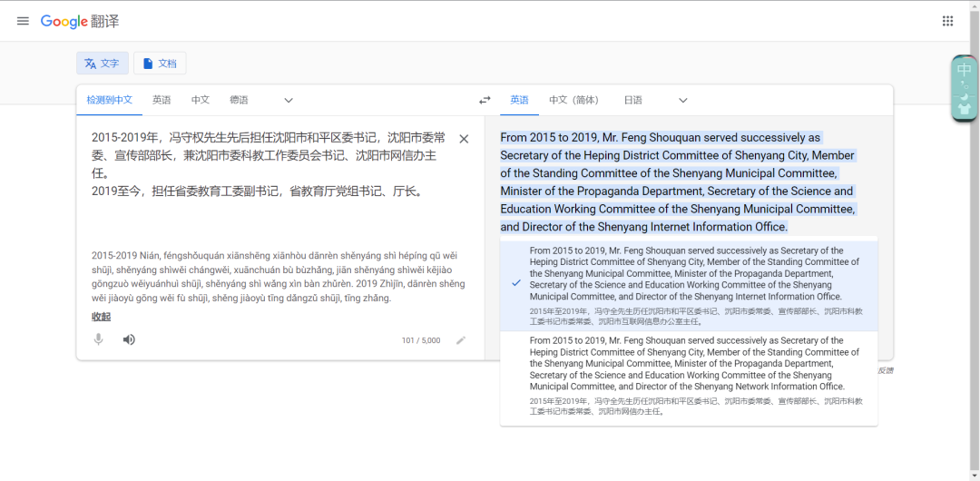Select 日语 target language tab
Viewport: 980px width, 481px height.
tap(632, 100)
